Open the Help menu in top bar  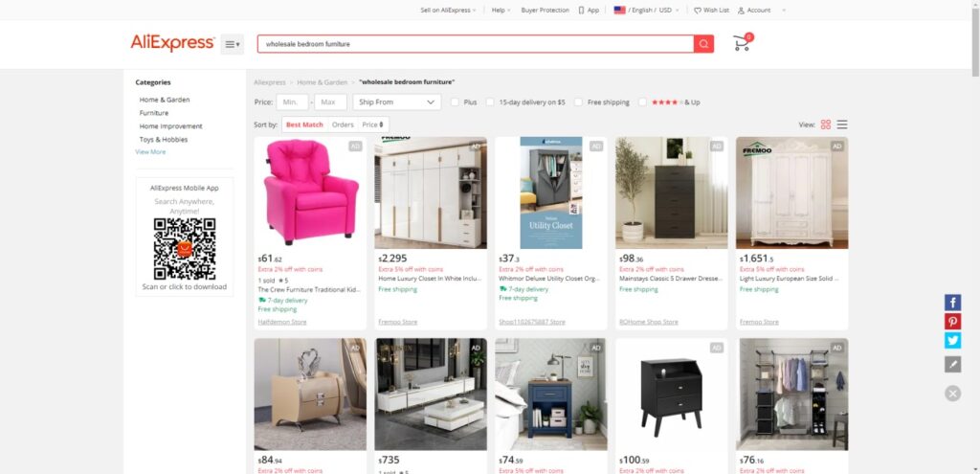pyautogui.click(x=501, y=10)
